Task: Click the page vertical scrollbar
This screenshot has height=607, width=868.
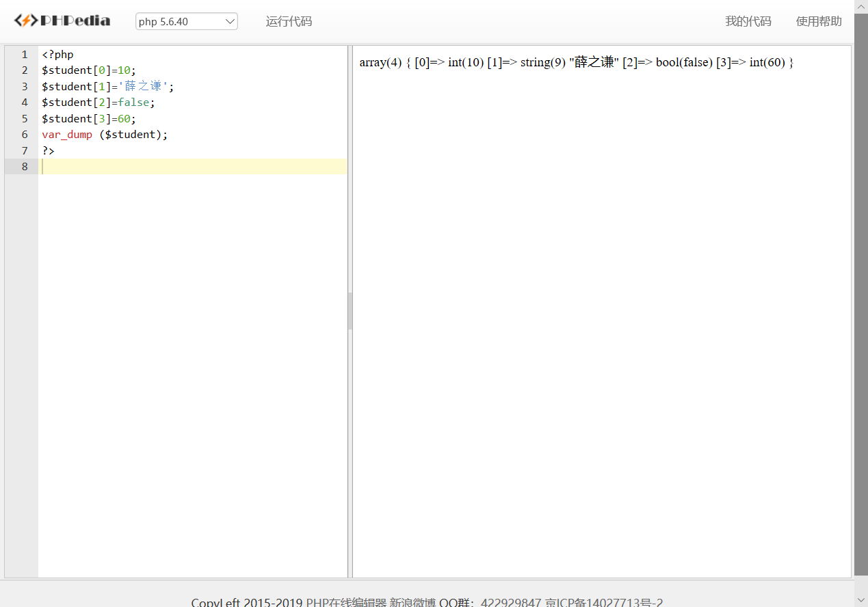Action: 861,294
